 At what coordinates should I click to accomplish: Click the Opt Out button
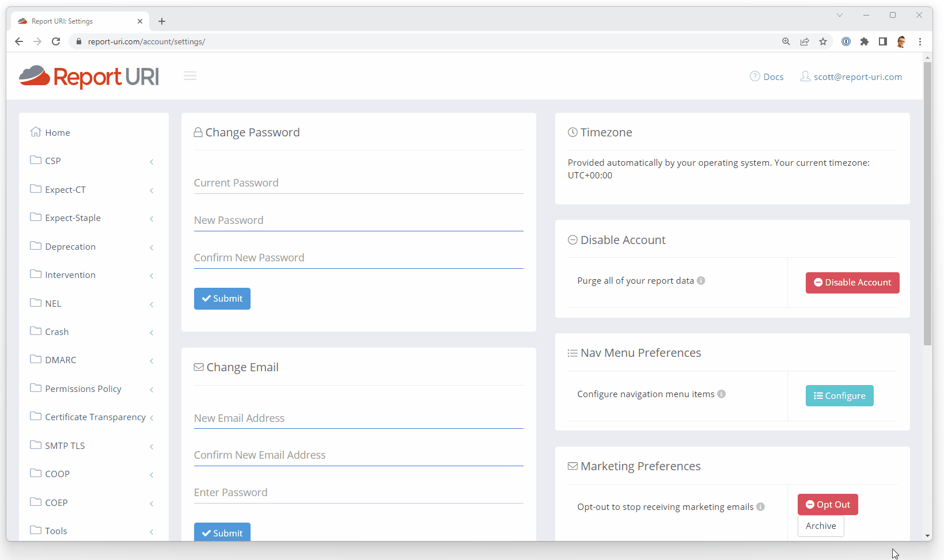[828, 505]
